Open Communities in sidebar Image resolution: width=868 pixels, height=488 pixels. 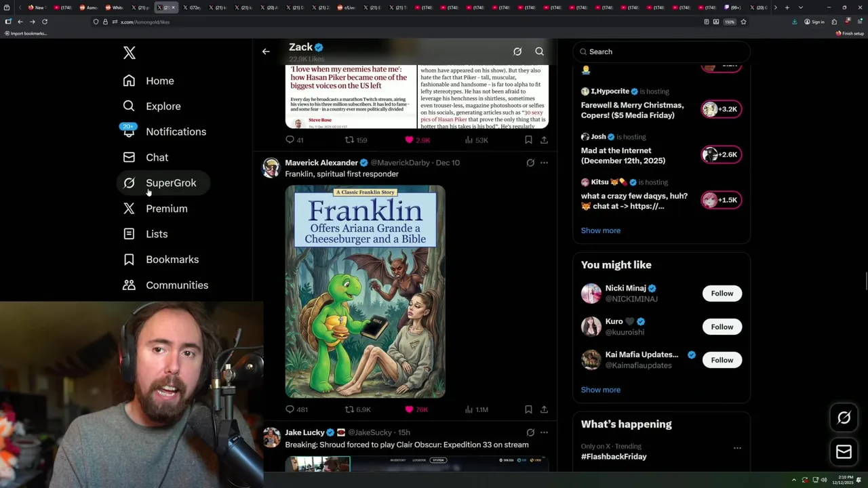point(166,285)
